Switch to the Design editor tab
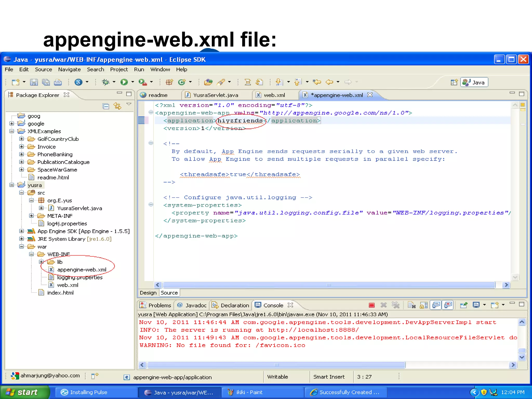Viewport: 532px width, 399px height. click(x=148, y=293)
